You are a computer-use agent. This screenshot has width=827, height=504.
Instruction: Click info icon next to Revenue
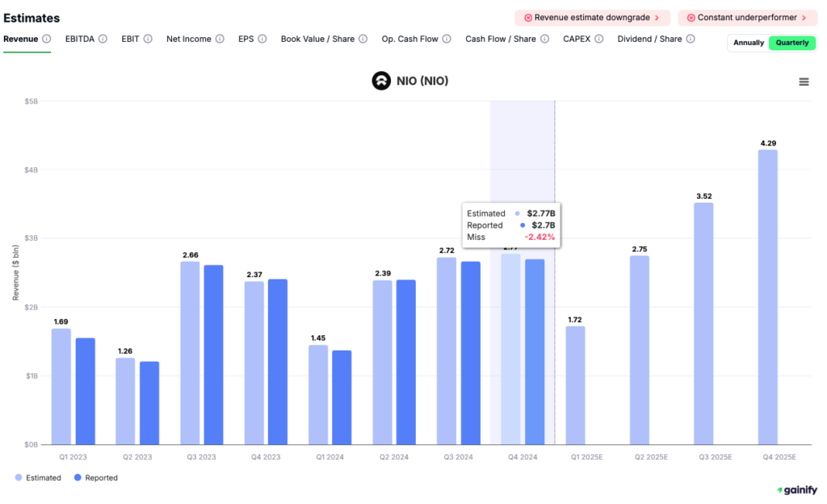[x=46, y=39]
